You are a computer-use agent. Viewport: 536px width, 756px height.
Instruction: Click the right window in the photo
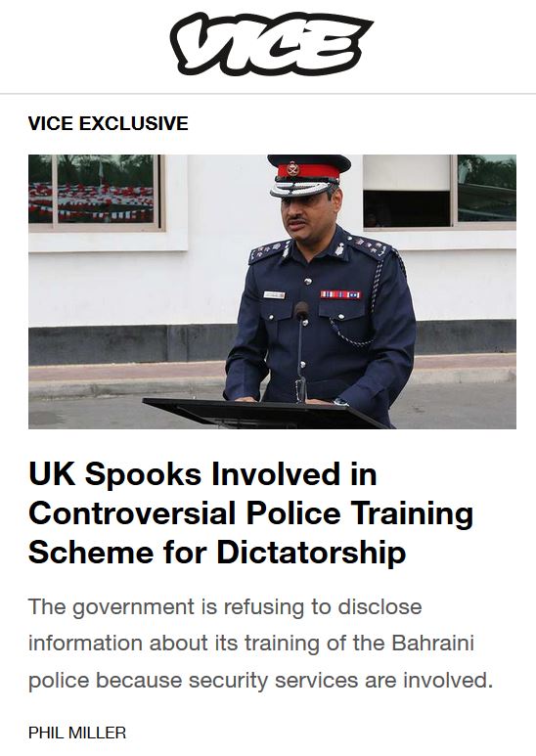tap(439, 191)
